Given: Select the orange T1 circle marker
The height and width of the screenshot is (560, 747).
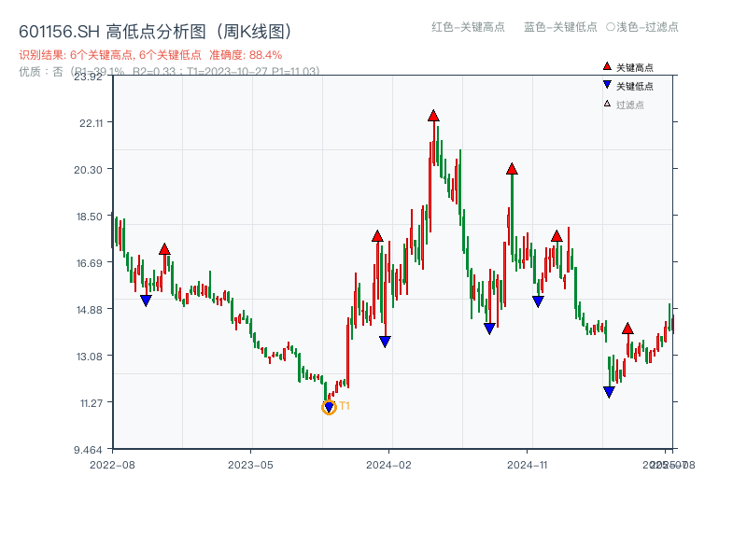Looking at the screenshot, I should [330, 406].
